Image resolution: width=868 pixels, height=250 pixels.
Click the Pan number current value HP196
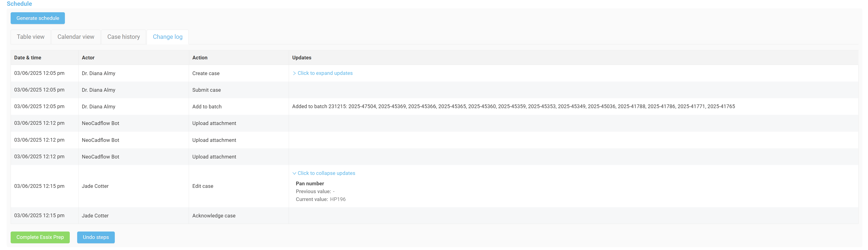(x=338, y=199)
